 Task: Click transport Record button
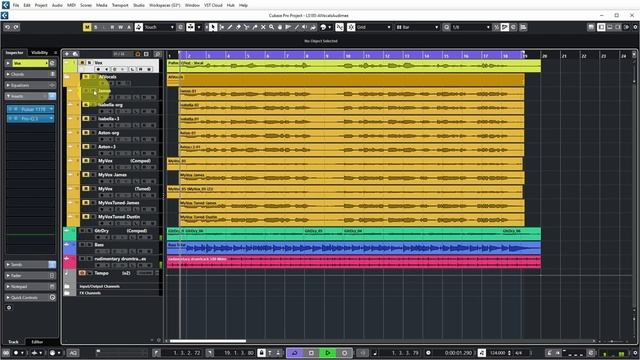[x=344, y=353]
